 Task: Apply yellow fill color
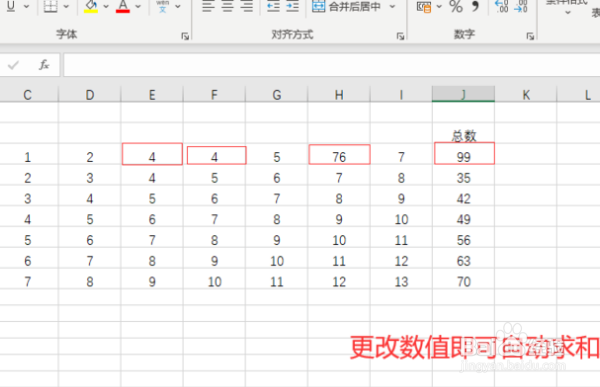pyautogui.click(x=91, y=6)
